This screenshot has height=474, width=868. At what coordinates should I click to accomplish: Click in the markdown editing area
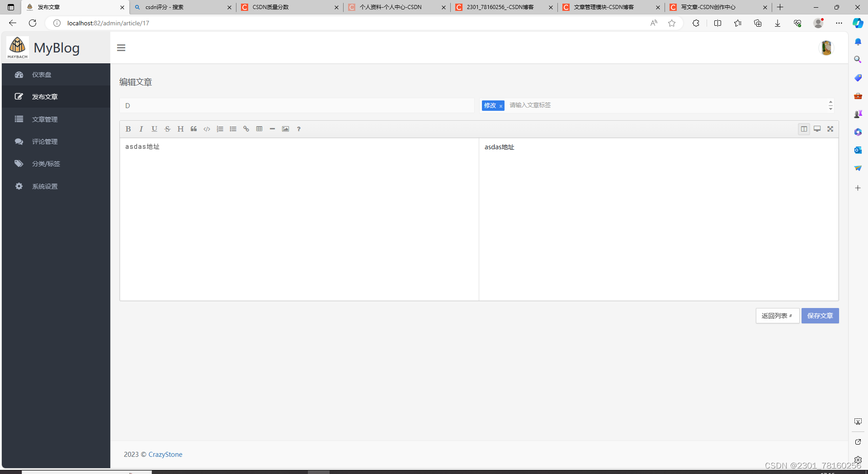coord(299,219)
